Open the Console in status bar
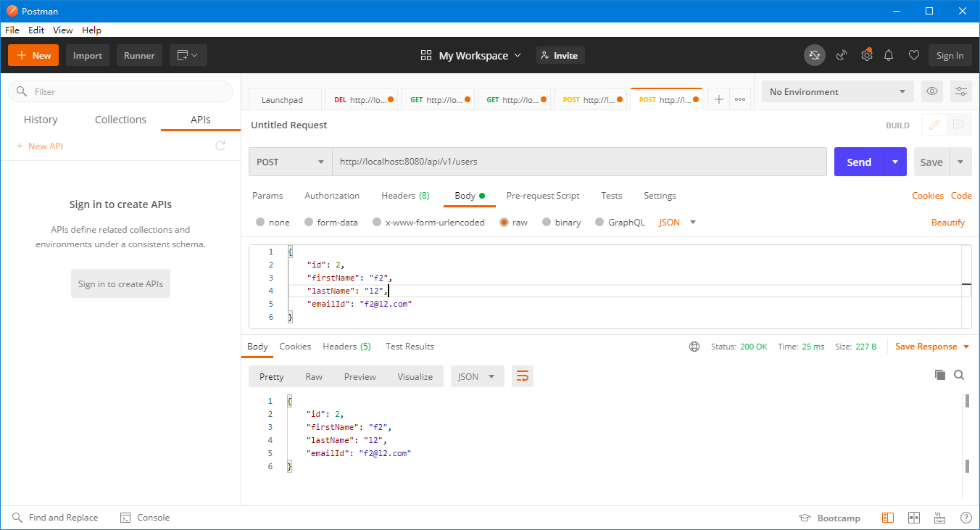This screenshot has height=530, width=980. coord(144,518)
